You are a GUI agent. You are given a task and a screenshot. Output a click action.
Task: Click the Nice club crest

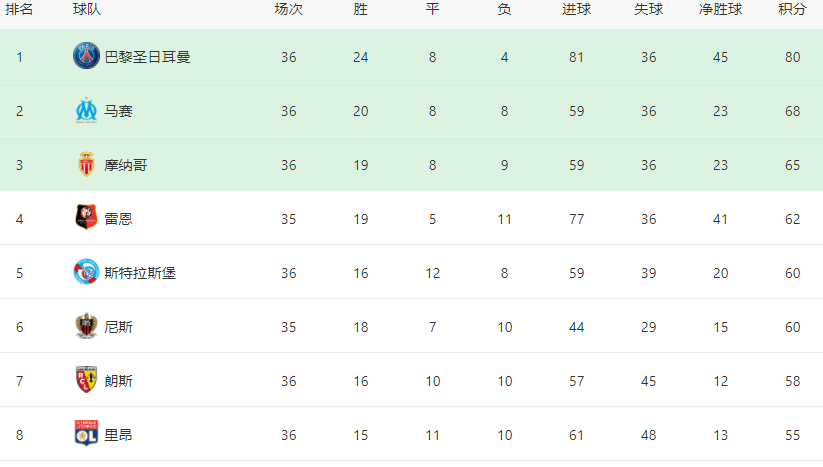(x=86, y=326)
